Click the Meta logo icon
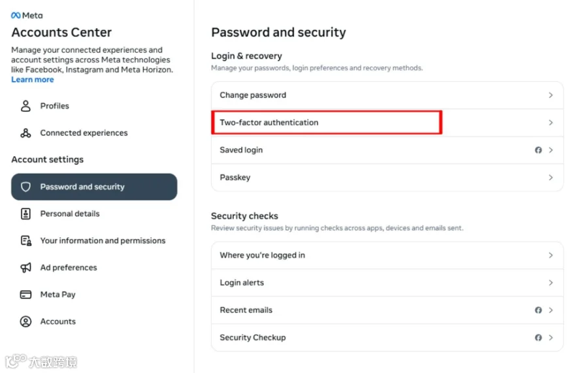588x373 pixels. point(16,16)
